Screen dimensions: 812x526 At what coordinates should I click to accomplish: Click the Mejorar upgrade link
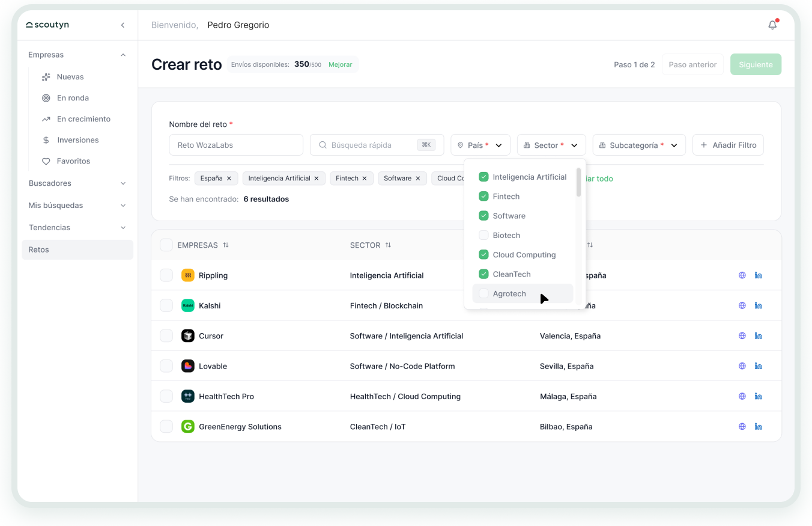[x=340, y=64]
